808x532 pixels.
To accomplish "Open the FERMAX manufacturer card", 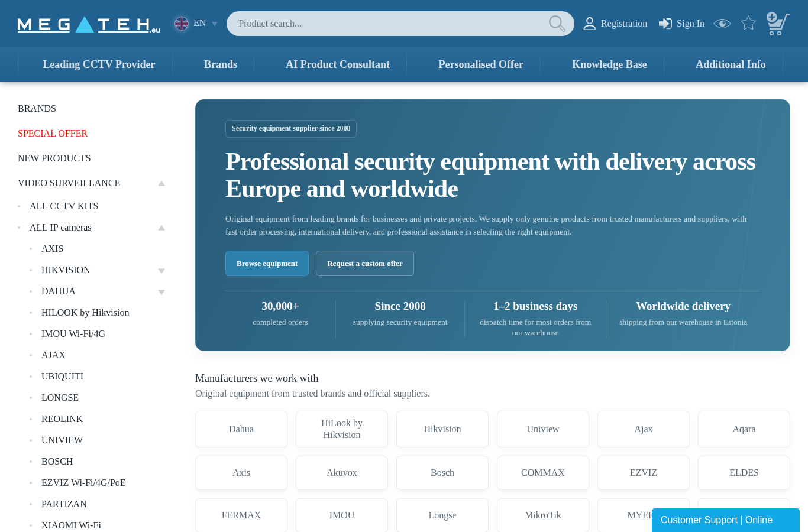I will coord(241,515).
